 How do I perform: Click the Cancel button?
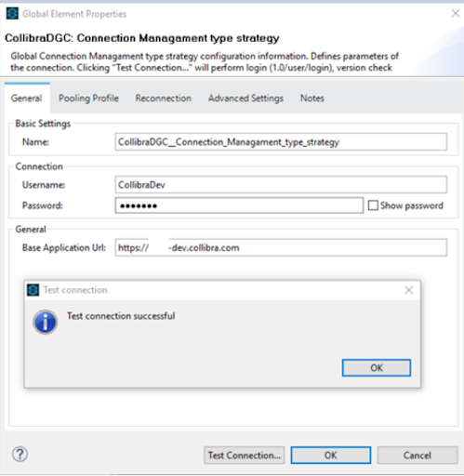coord(418,456)
